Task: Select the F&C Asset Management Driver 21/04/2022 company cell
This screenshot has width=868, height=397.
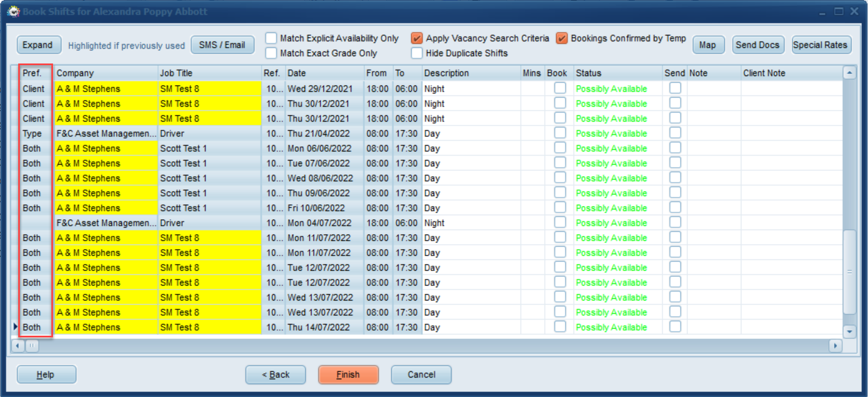Action: pos(106,134)
